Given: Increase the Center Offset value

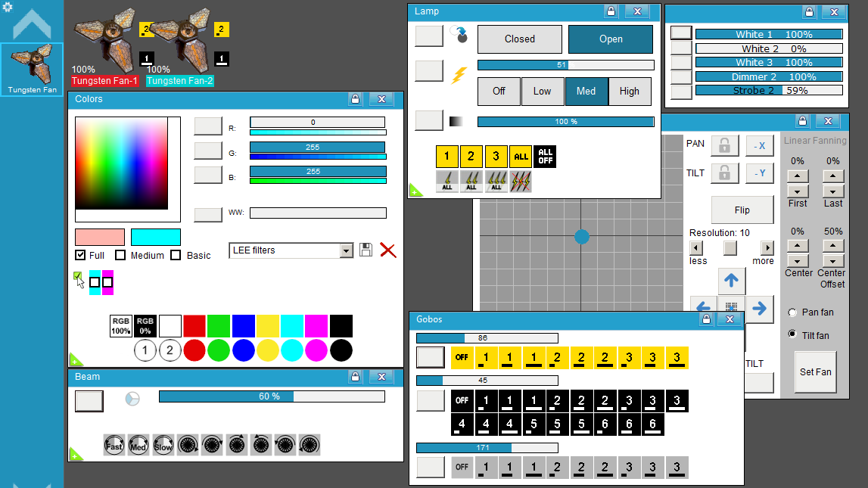Looking at the screenshot, I should (x=833, y=246).
